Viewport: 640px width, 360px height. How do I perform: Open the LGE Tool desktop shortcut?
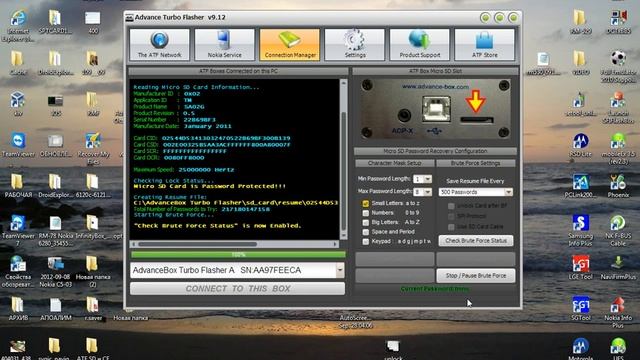coord(580,268)
